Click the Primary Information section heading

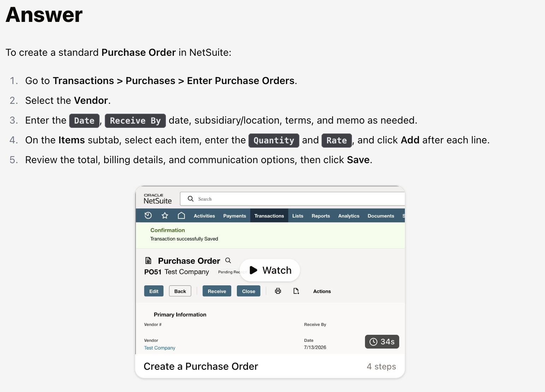[180, 315]
